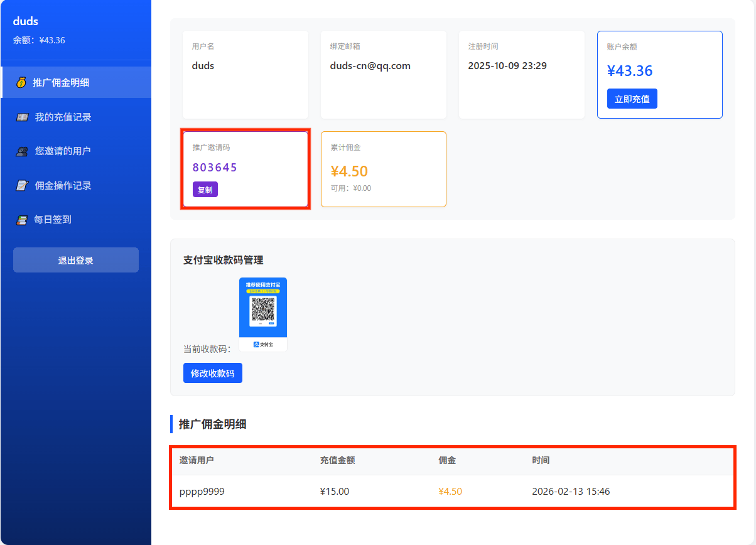Click the people icon next to 您邀请的用户
756x545 pixels.
(21, 151)
